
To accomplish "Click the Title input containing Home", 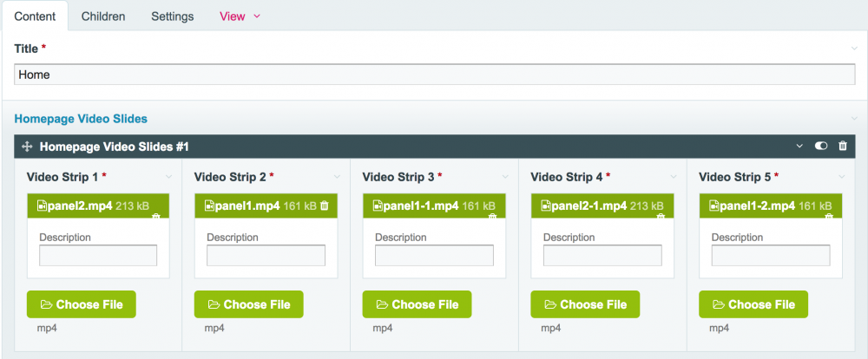I will pyautogui.click(x=434, y=75).
